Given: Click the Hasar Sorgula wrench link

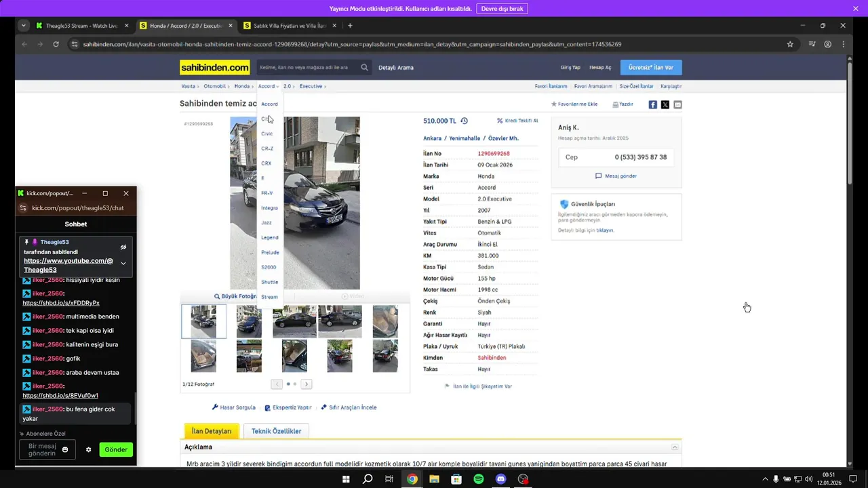Looking at the screenshot, I should [233, 407].
